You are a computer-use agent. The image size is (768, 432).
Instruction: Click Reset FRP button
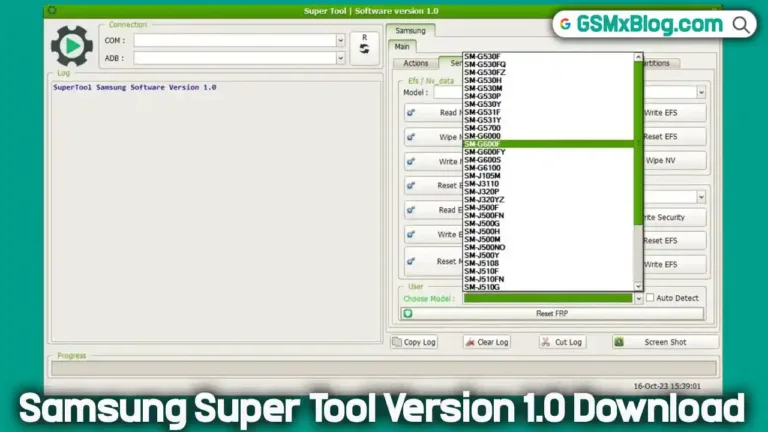pos(552,313)
